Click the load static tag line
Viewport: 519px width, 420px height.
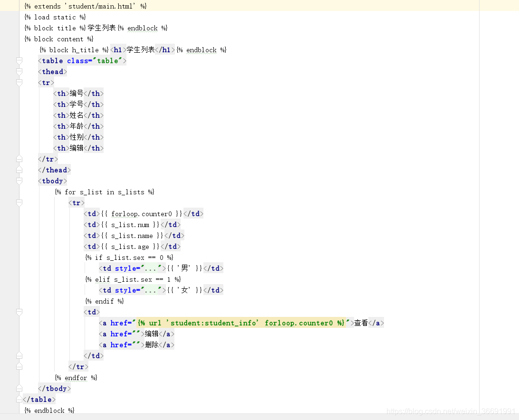point(55,17)
